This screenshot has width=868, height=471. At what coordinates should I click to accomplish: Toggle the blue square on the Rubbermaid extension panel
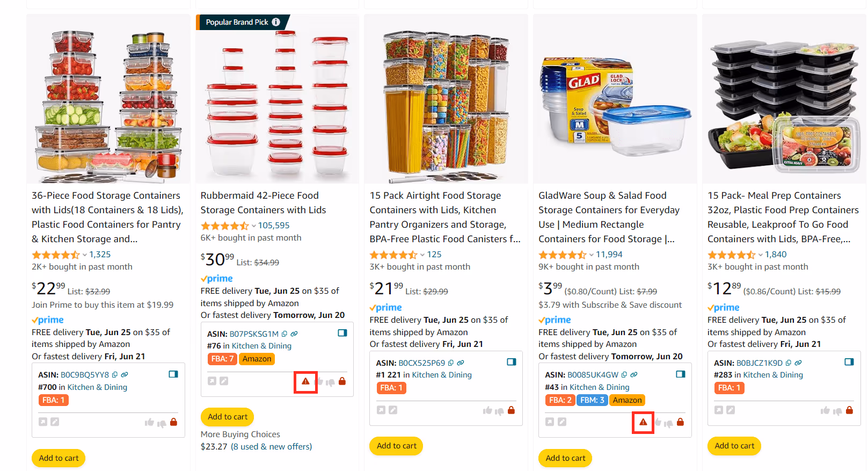[x=342, y=333]
